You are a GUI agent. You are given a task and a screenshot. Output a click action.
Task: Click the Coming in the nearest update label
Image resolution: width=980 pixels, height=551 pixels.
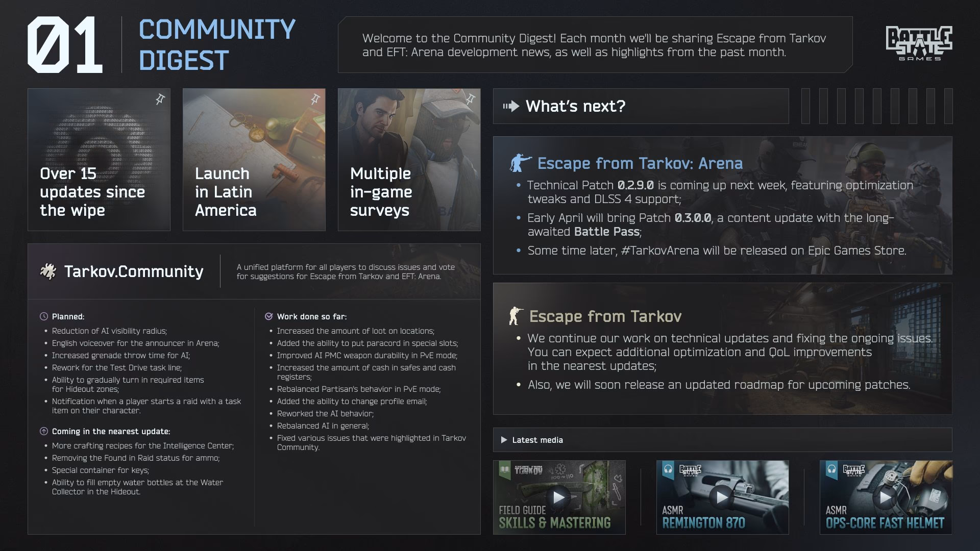tap(111, 431)
